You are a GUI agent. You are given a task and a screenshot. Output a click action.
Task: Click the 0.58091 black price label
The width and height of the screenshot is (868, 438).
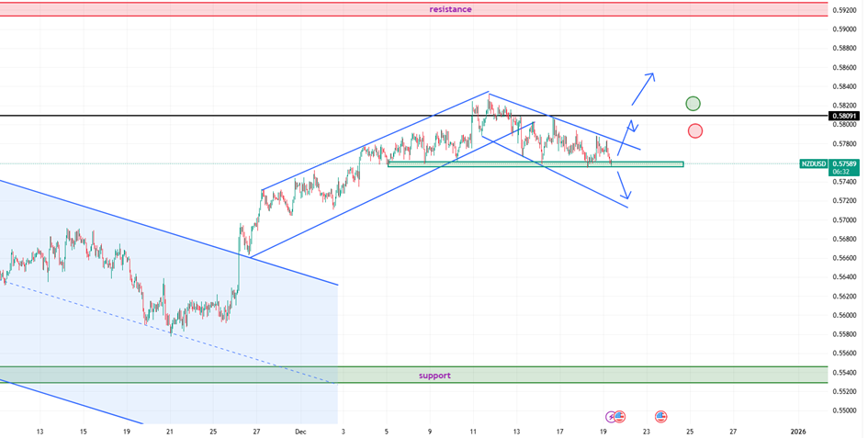point(844,116)
